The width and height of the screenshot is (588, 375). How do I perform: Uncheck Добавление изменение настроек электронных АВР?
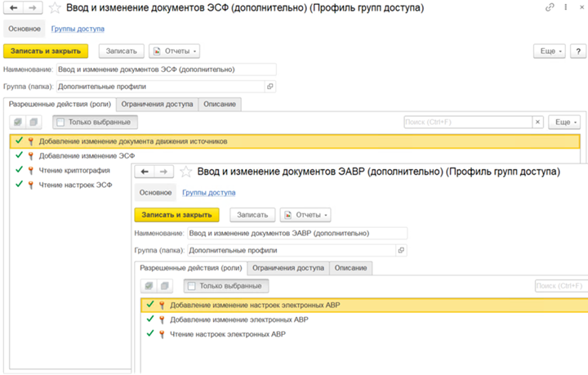150,305
